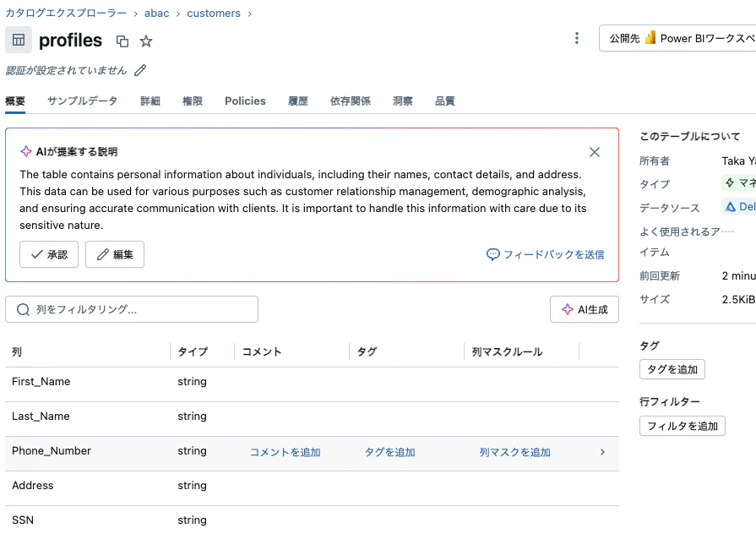
Task: Click the タイプ column header
Action: tap(193, 352)
